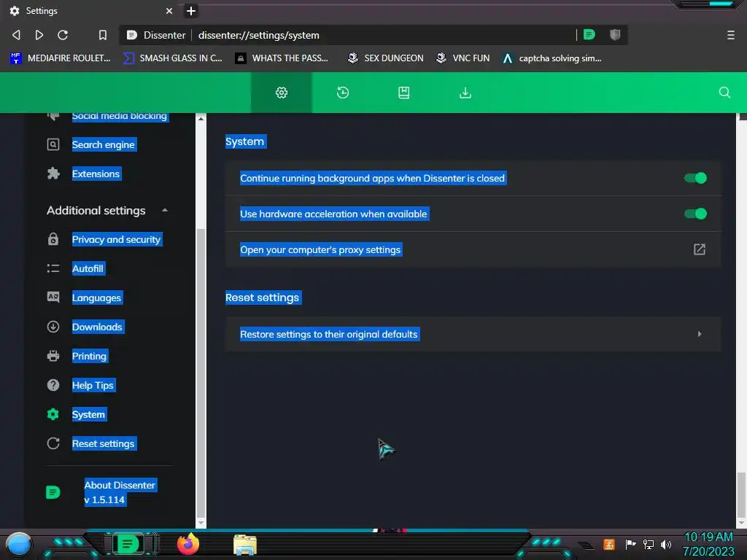The height and width of the screenshot is (560, 747).
Task: Open the hamburger main menu
Action: tap(731, 35)
